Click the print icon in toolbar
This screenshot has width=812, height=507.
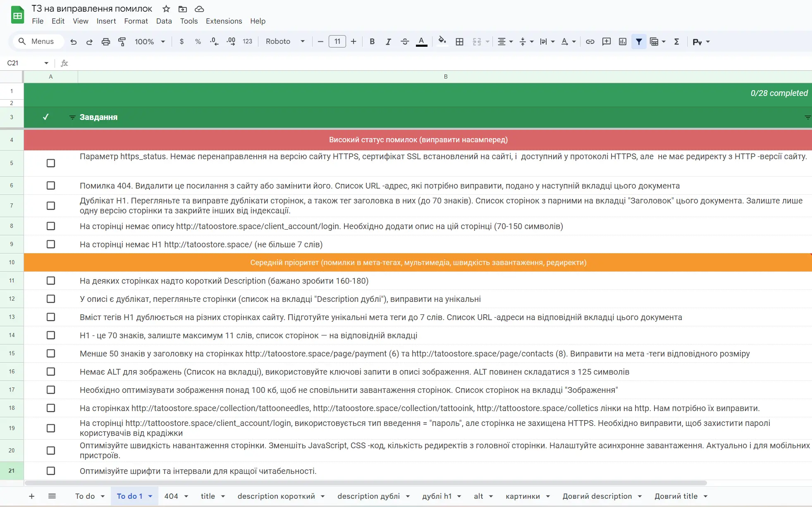[106, 42]
